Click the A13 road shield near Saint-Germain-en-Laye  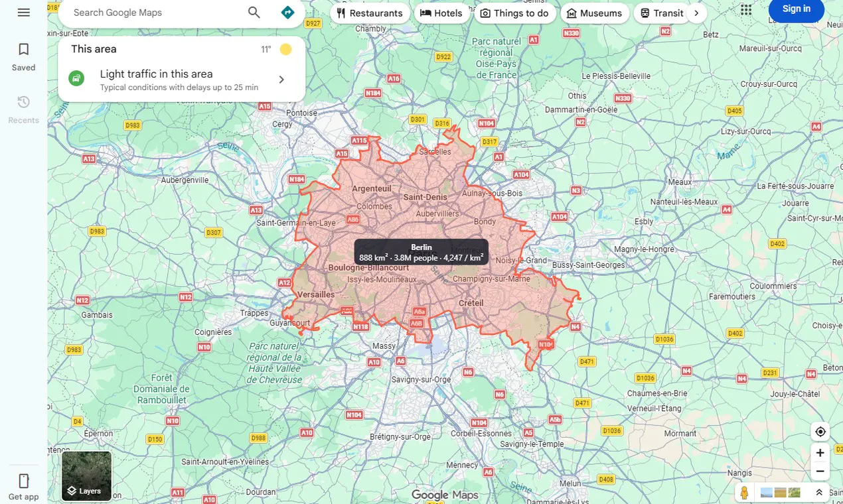point(256,210)
